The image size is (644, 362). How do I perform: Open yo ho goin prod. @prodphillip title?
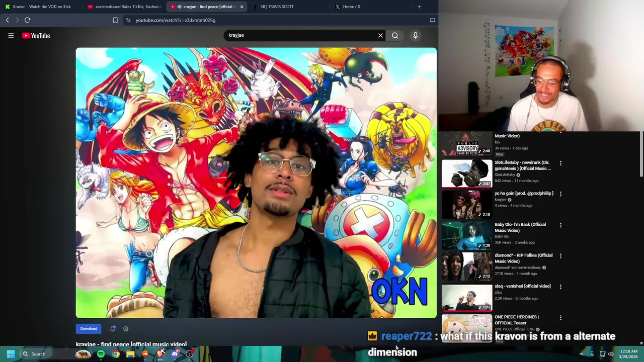(x=524, y=193)
